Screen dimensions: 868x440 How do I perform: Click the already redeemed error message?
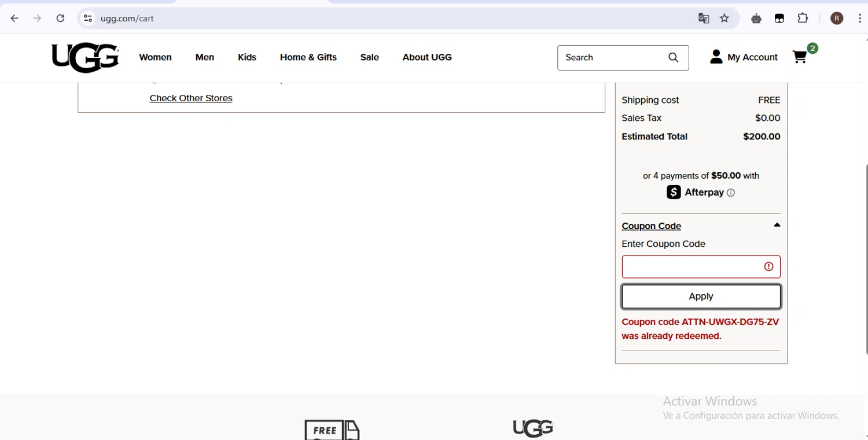coord(700,329)
